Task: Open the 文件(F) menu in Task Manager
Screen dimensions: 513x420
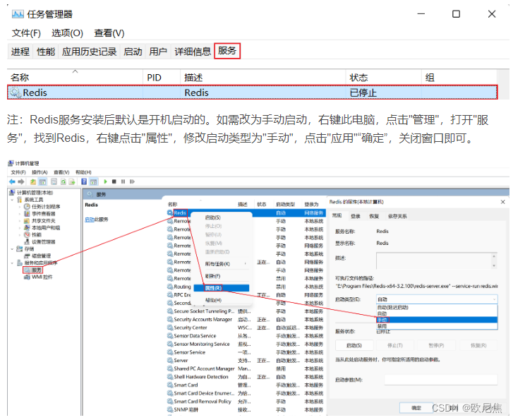Action: (26, 33)
